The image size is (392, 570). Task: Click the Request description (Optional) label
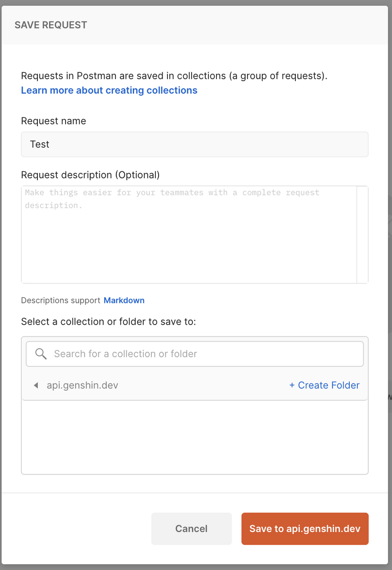(x=90, y=175)
